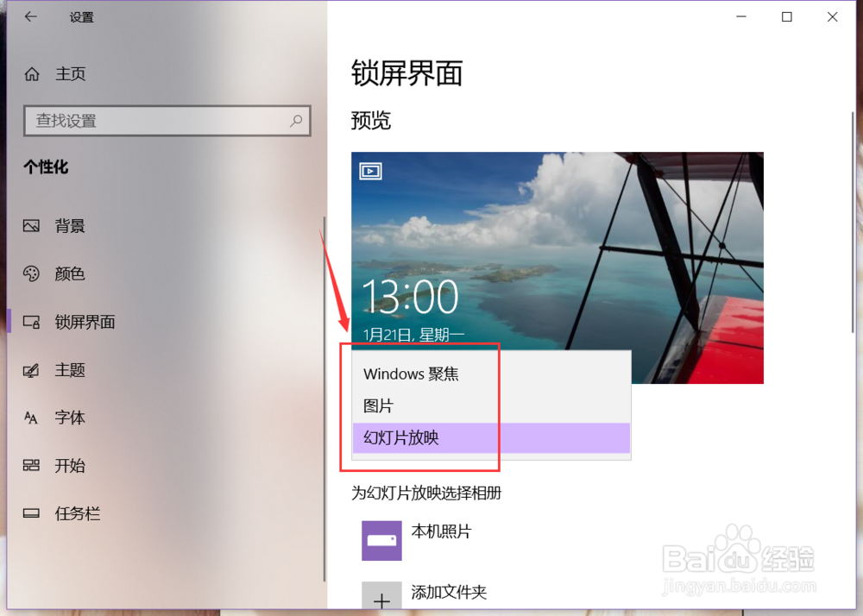
Task: Choose 图片 in the dropdown list
Action: [491, 405]
